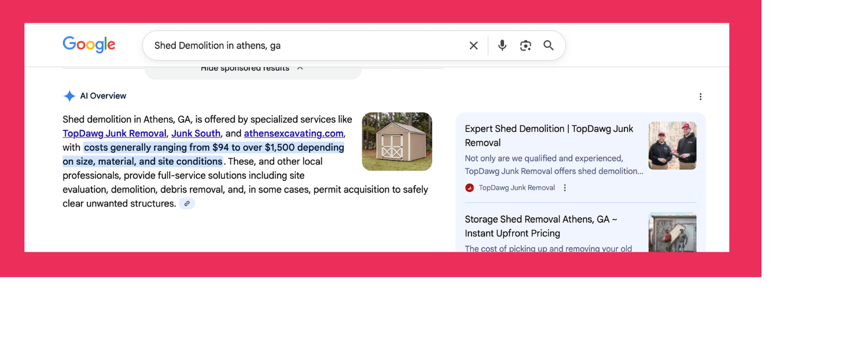Open the Expert Shed Demolition result title
This screenshot has height=347, width=868.
549,136
